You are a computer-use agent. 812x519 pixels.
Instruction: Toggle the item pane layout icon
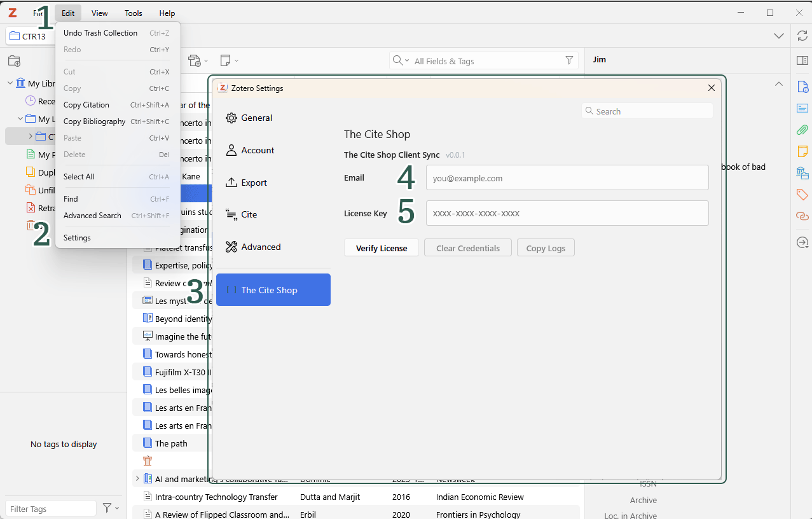point(802,60)
